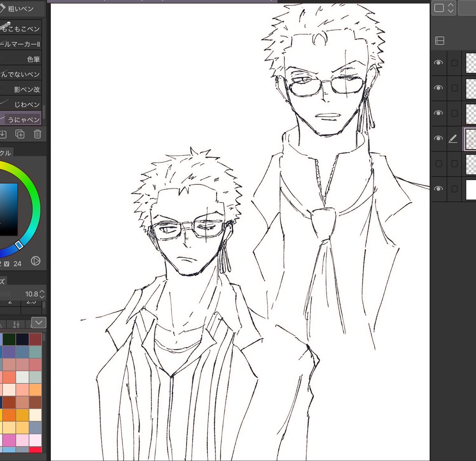Check the third layer's selection box
Screen dimensions: 476x461
coord(455,113)
